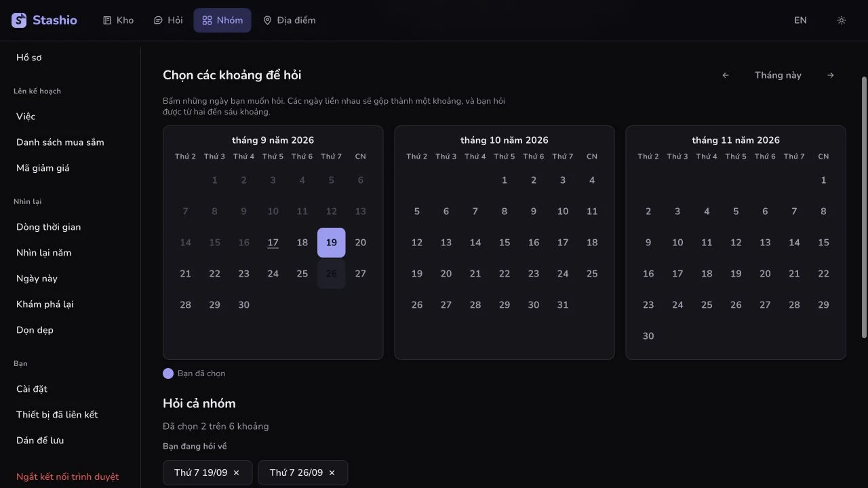The height and width of the screenshot is (488, 868).
Task: Deselect 19 September 2026
Action: click(x=331, y=243)
